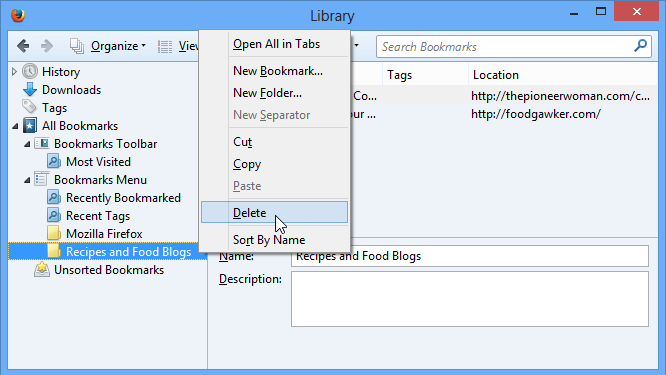Choose New Folder... from context menu
666x375 pixels.
(274, 93)
